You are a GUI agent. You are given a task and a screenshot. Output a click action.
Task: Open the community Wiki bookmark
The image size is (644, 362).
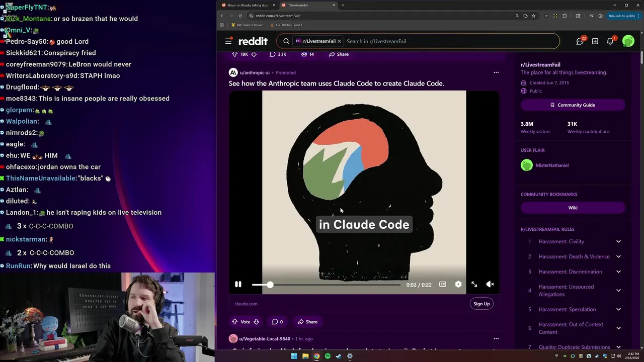[573, 208]
